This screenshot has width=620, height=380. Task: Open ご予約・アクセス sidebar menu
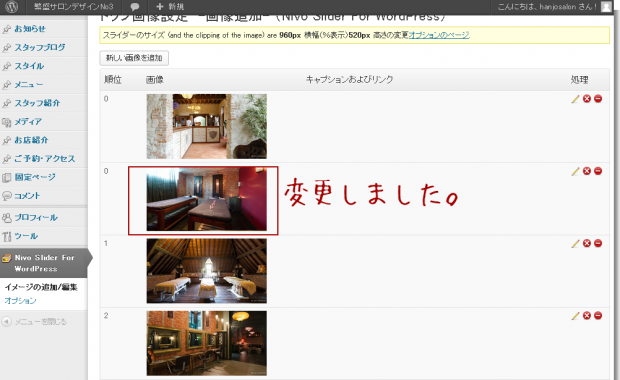point(45,159)
